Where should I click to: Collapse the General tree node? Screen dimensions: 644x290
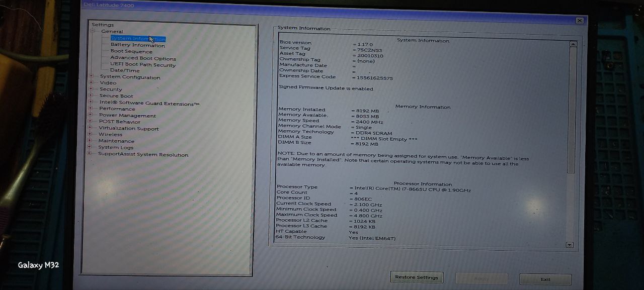93,31
